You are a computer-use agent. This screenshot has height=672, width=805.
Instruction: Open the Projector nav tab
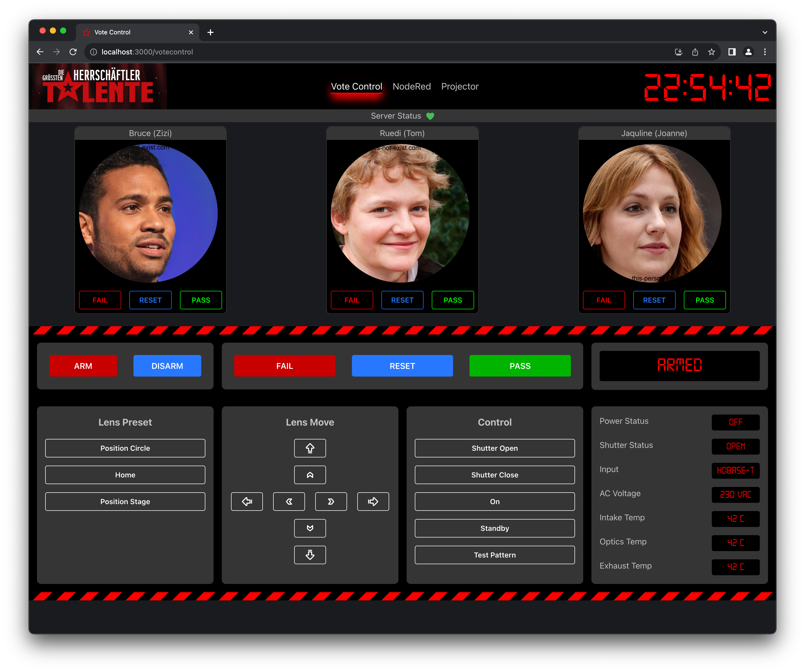point(460,86)
